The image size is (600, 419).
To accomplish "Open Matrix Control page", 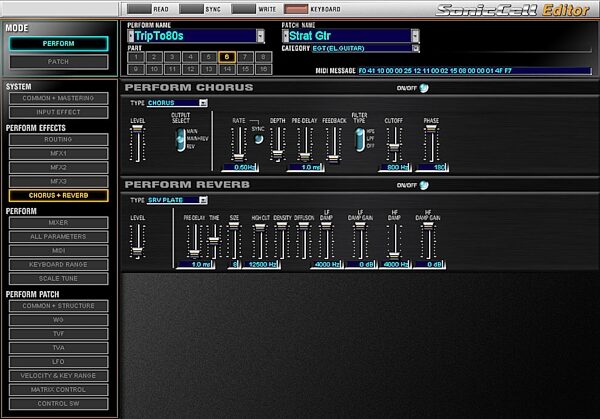I will tap(59, 390).
